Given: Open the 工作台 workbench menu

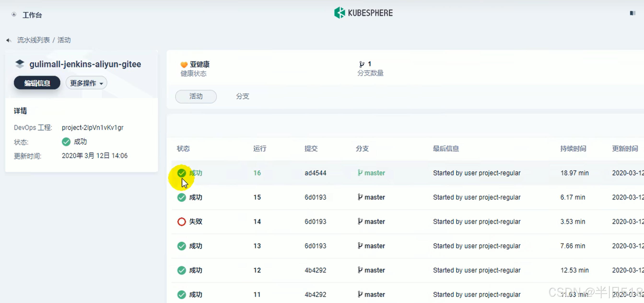Looking at the screenshot, I should 32,15.
